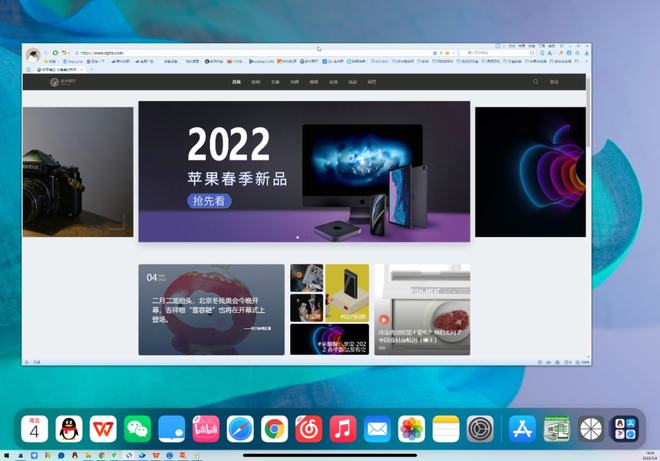Screen dimensions: 660x461
Task: Launch Google Chrome from the dock
Action: click(274, 429)
